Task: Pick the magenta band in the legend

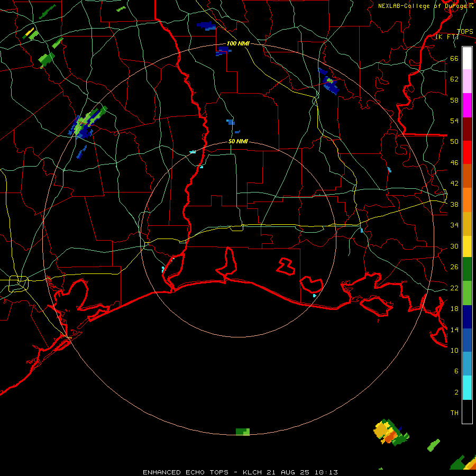Action: pos(467,105)
